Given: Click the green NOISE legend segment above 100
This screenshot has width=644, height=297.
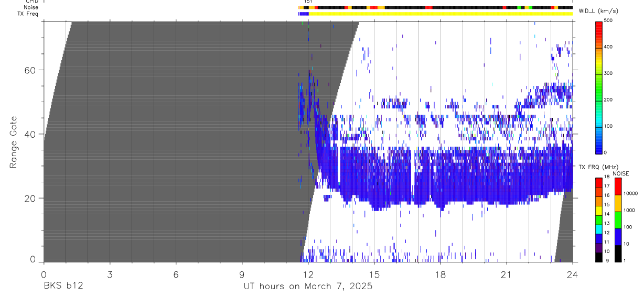Looking at the screenshot, I should coord(618,219).
